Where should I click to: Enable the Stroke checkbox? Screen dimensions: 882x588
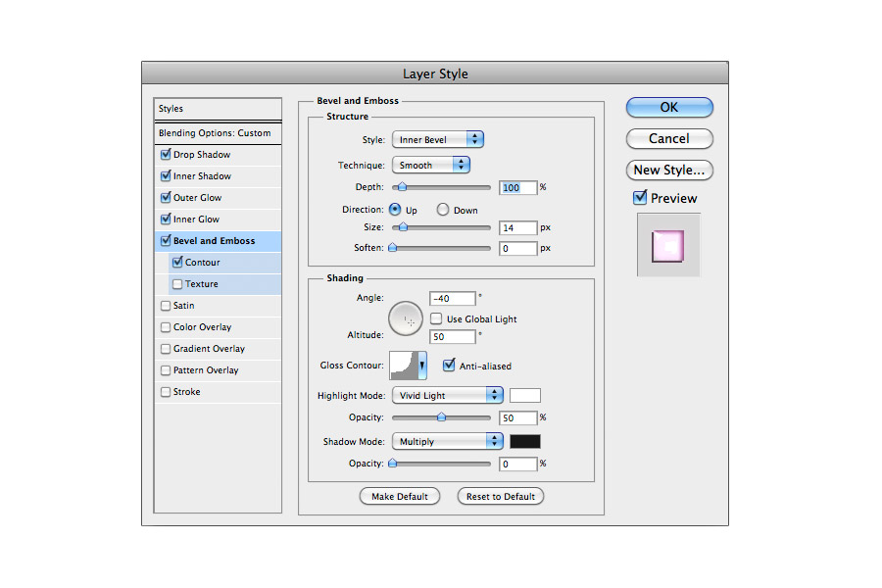166,391
